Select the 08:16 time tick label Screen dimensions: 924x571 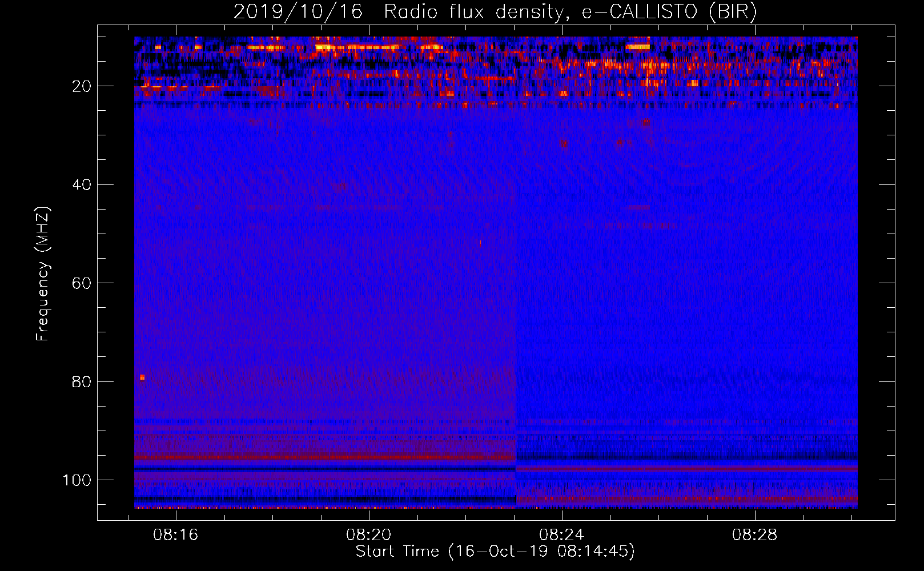tap(176, 535)
